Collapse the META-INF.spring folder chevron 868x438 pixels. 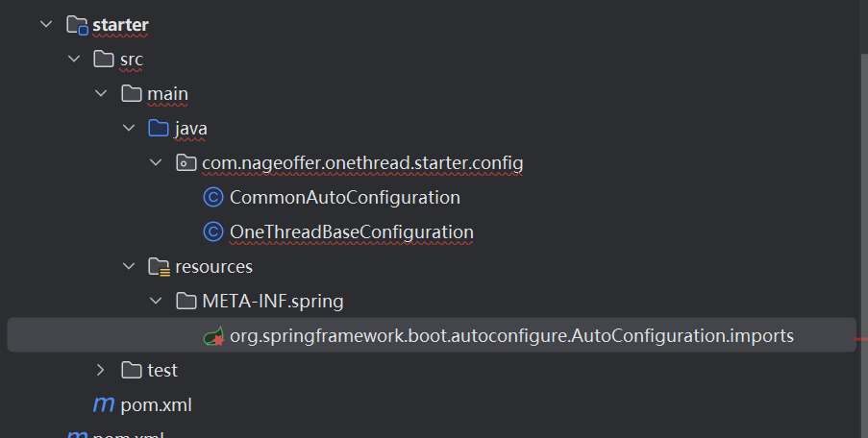(x=157, y=302)
